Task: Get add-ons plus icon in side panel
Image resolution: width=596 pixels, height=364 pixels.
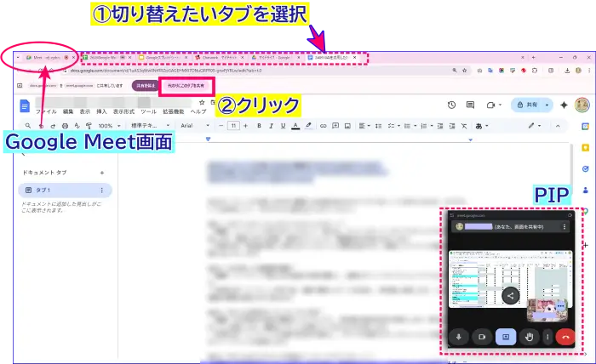Action: click(586, 245)
